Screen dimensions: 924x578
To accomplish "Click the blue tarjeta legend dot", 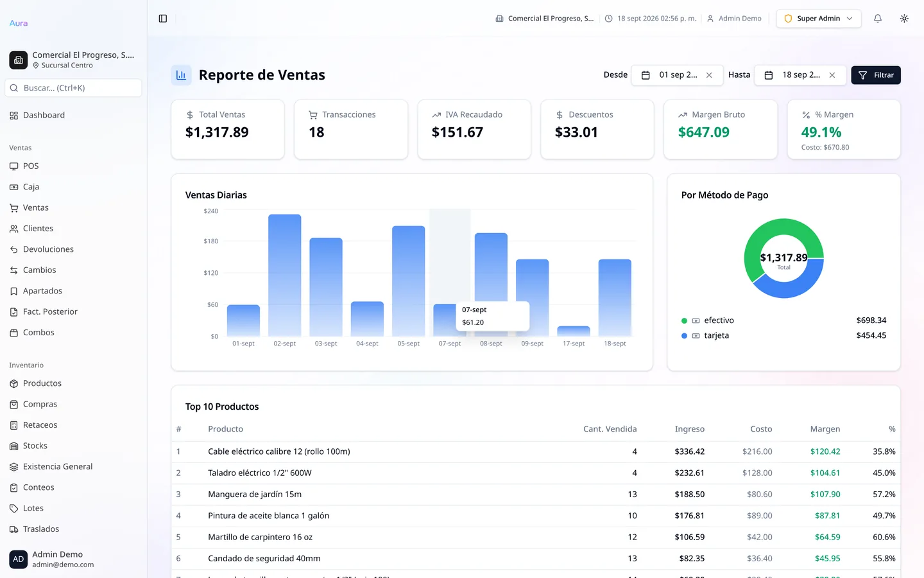I will point(684,336).
